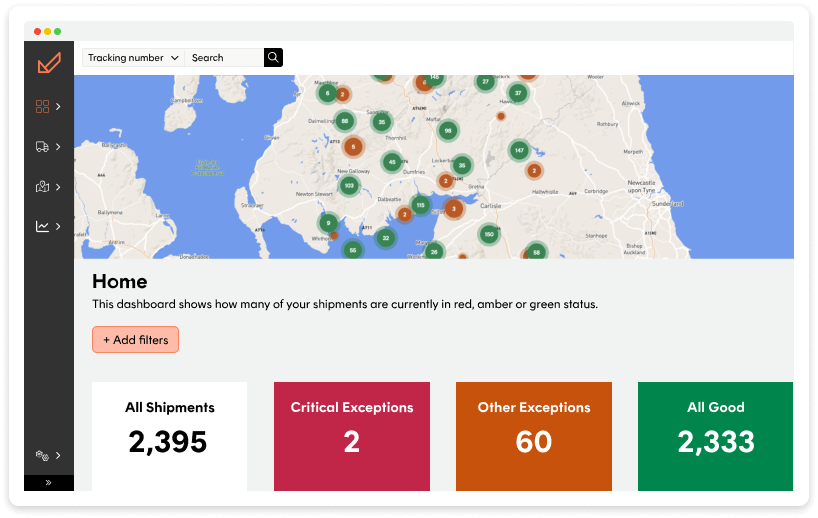Click into the Search text field
The width and height of the screenshot is (818, 518).
pos(224,57)
